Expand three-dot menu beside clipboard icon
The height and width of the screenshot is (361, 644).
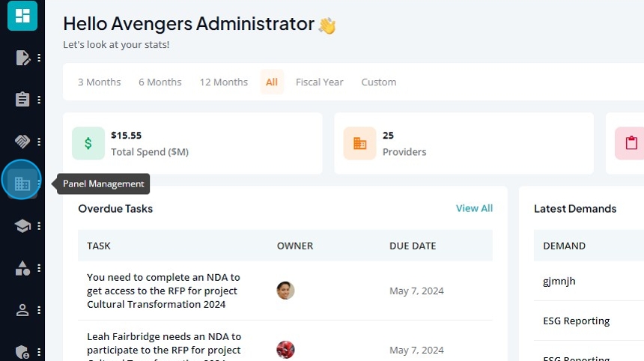pos(39,100)
